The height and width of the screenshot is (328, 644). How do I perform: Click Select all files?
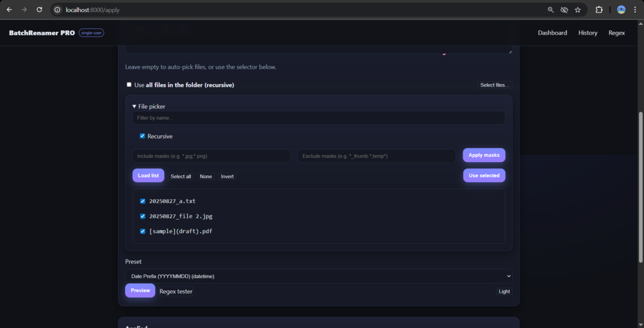point(181,177)
